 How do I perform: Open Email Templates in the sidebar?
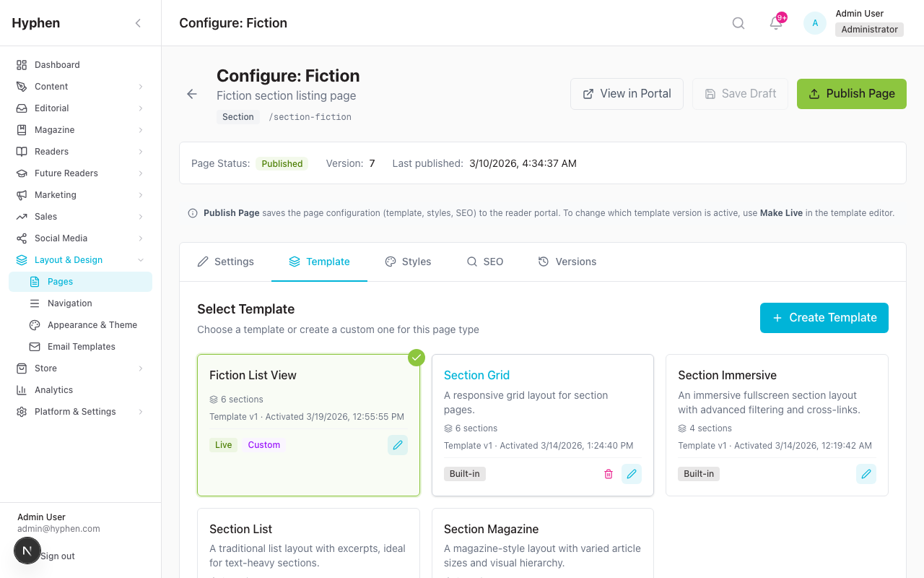pyautogui.click(x=82, y=346)
